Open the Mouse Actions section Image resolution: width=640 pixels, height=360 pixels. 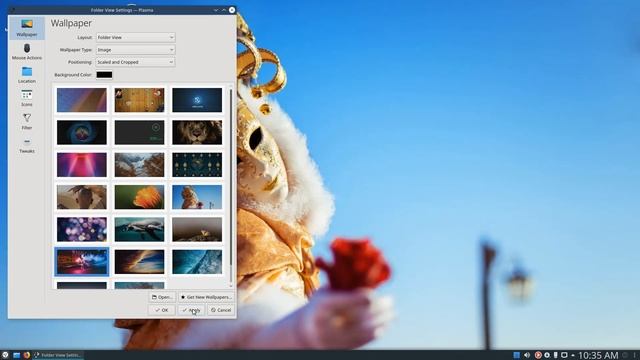tap(27, 52)
